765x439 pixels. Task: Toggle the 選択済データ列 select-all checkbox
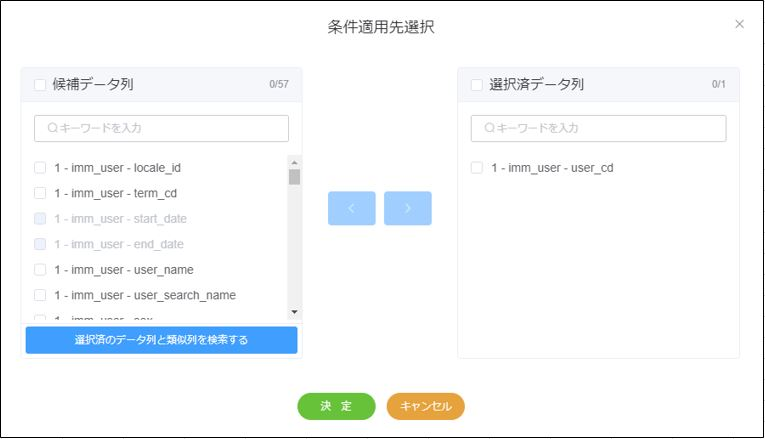pos(477,85)
